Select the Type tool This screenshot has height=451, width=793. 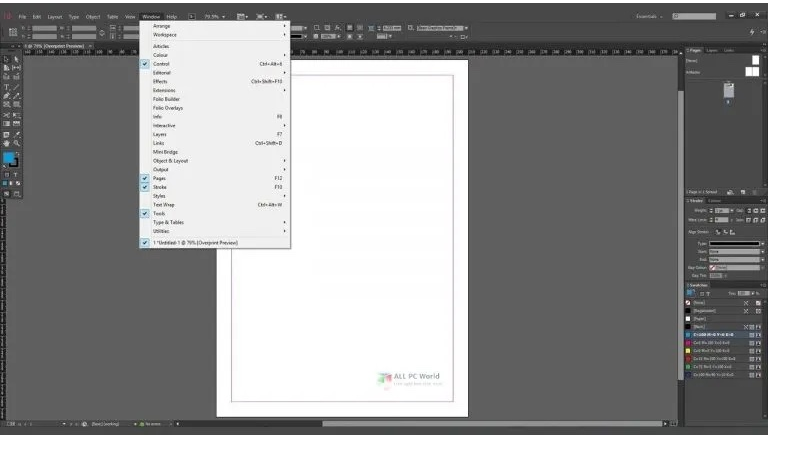[7, 87]
